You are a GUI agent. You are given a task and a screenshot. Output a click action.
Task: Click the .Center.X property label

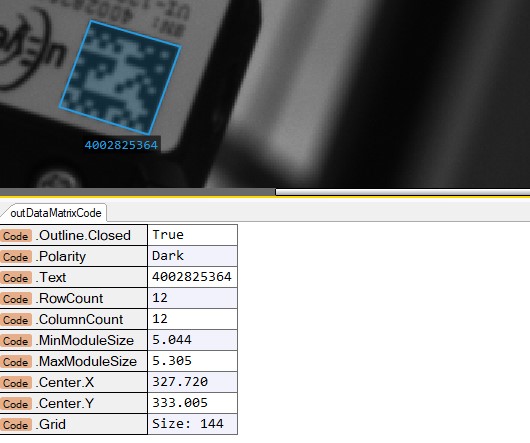(x=66, y=382)
